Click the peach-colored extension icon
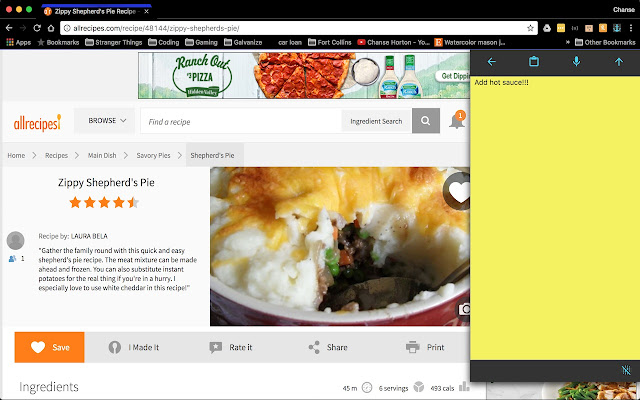Image resolution: width=640 pixels, height=400 pixels. [589, 28]
